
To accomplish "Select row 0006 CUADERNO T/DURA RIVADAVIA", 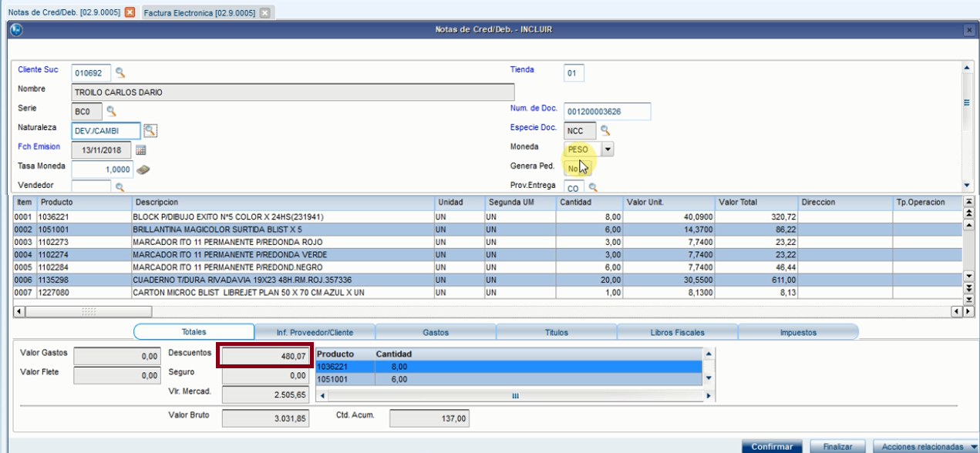I will (488, 280).
